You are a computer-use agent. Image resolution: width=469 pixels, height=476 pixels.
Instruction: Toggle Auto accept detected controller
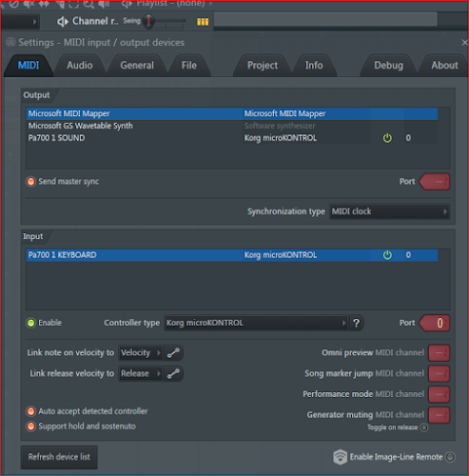[30, 411]
